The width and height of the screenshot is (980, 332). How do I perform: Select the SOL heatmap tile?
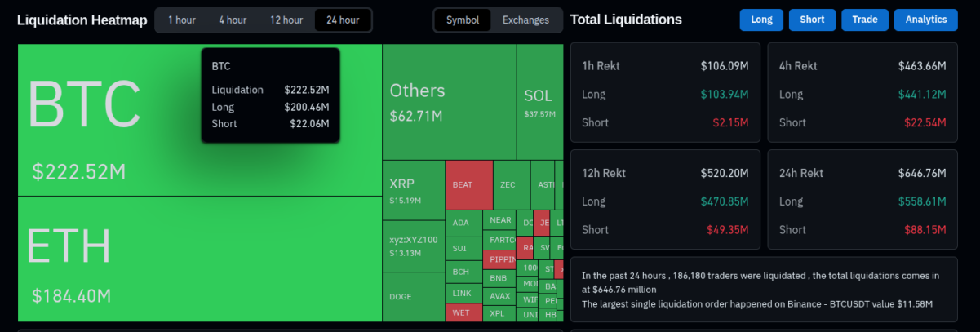pyautogui.click(x=539, y=102)
